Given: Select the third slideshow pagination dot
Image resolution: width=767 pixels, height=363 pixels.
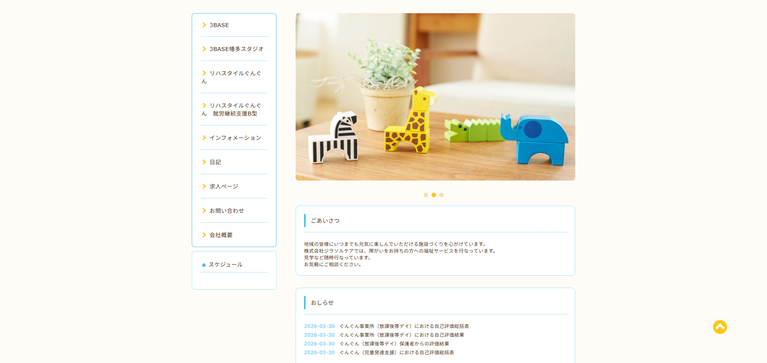Looking at the screenshot, I should [x=441, y=195].
